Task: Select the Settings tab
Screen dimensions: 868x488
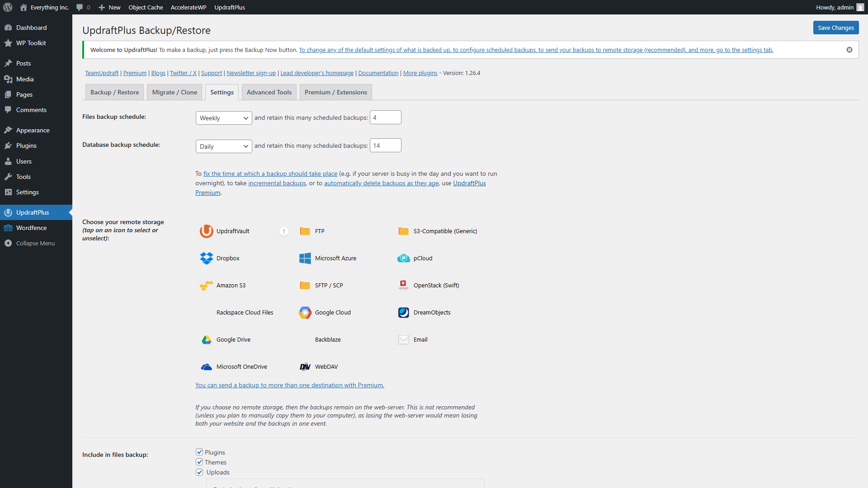Action: pos(222,92)
